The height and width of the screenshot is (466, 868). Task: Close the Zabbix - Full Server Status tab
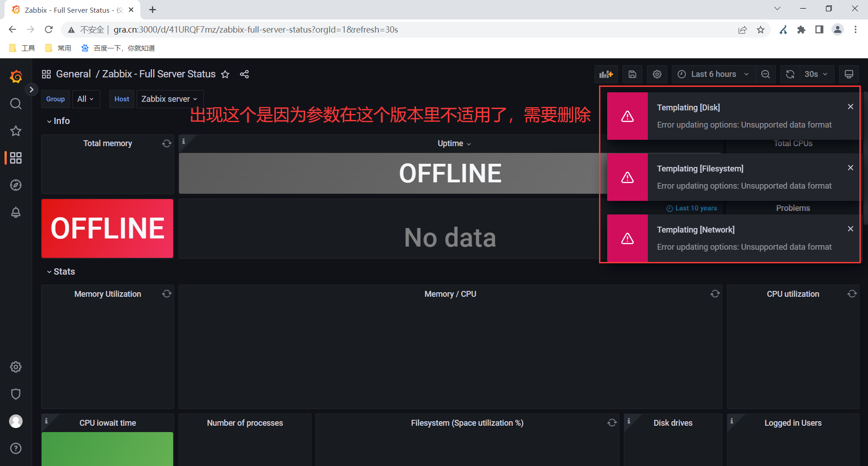[x=131, y=10]
